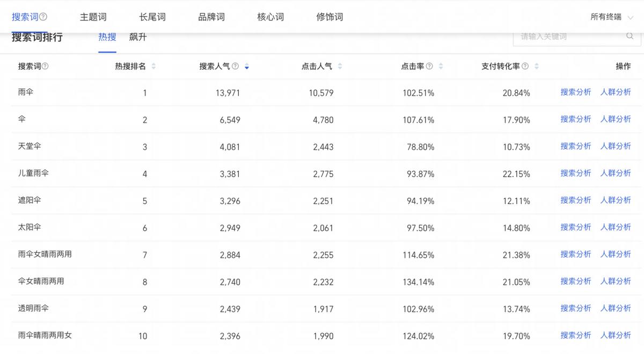Click the 搜索词排行 heading
Viewport: 644px width, 354px height.
coord(37,37)
